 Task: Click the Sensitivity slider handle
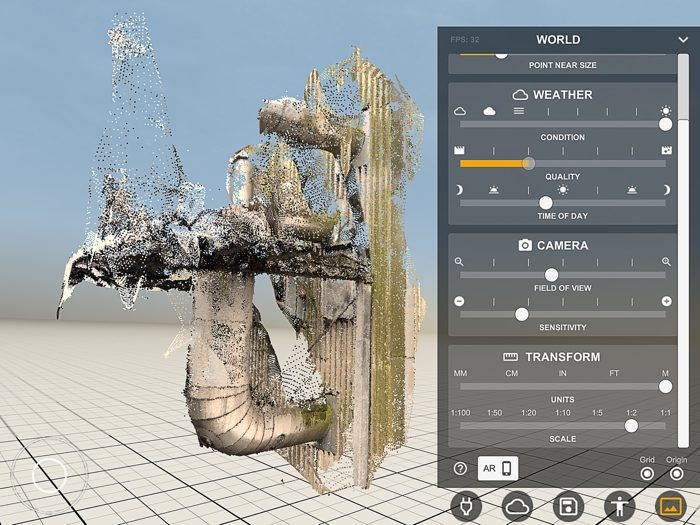click(521, 315)
